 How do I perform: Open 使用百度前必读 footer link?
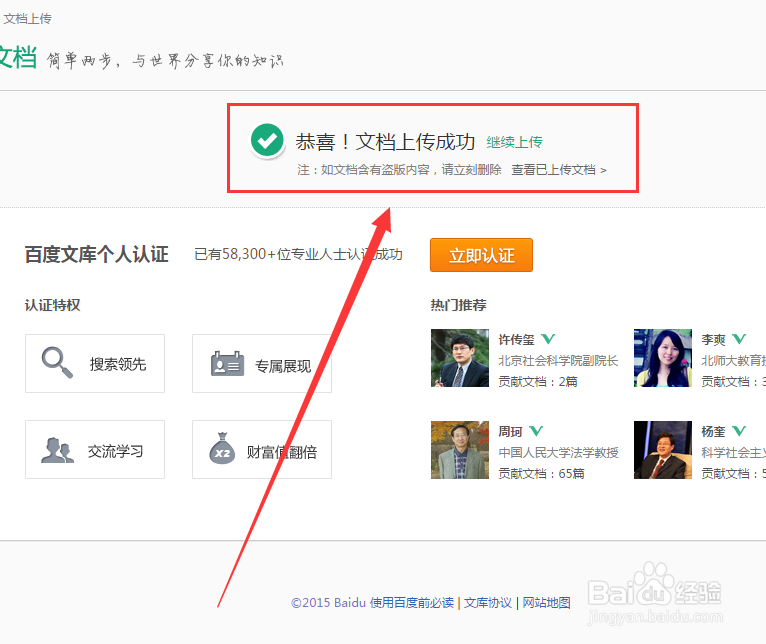click(x=412, y=602)
